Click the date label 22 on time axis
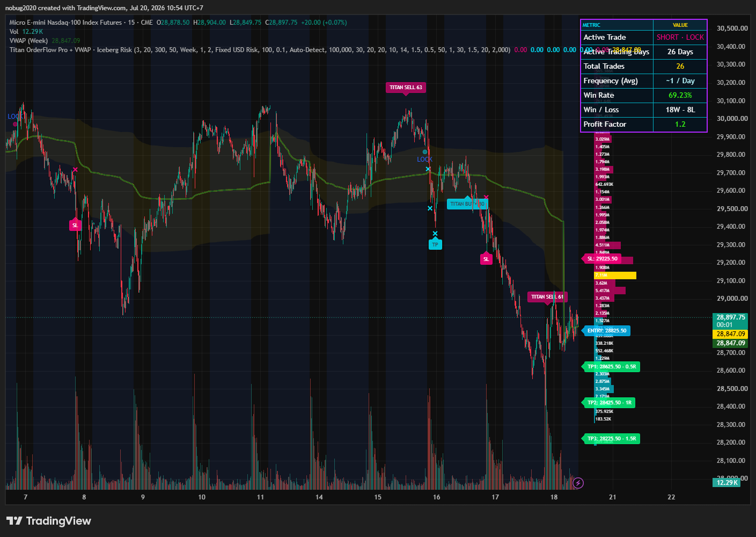Viewport: 756px width, 537px height. [671, 497]
